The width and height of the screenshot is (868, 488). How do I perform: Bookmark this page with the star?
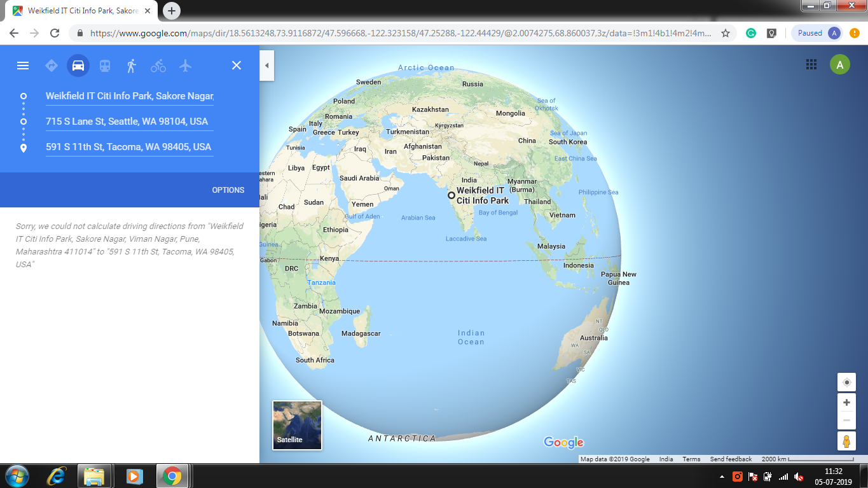(x=725, y=33)
